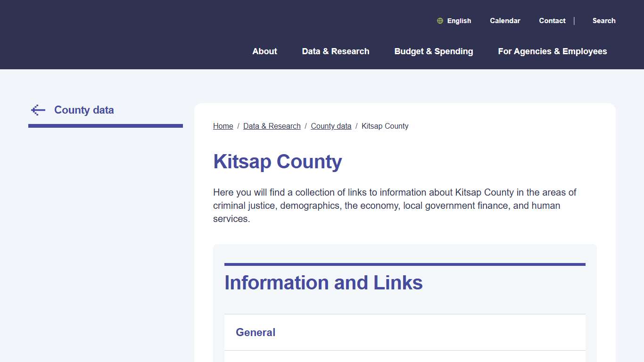Click the Data & Research breadcrumb link

(272, 126)
